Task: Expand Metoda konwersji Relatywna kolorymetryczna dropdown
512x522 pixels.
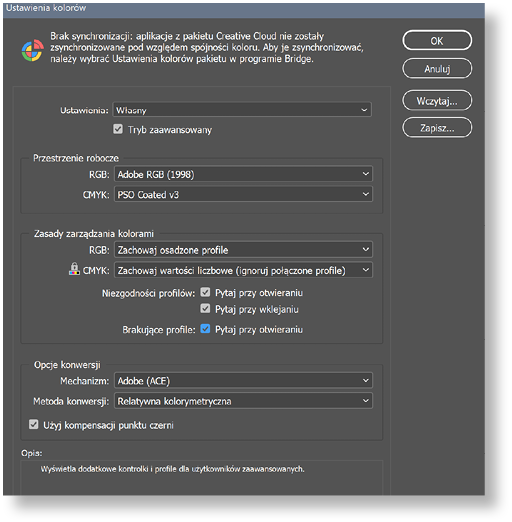Action: click(x=243, y=401)
